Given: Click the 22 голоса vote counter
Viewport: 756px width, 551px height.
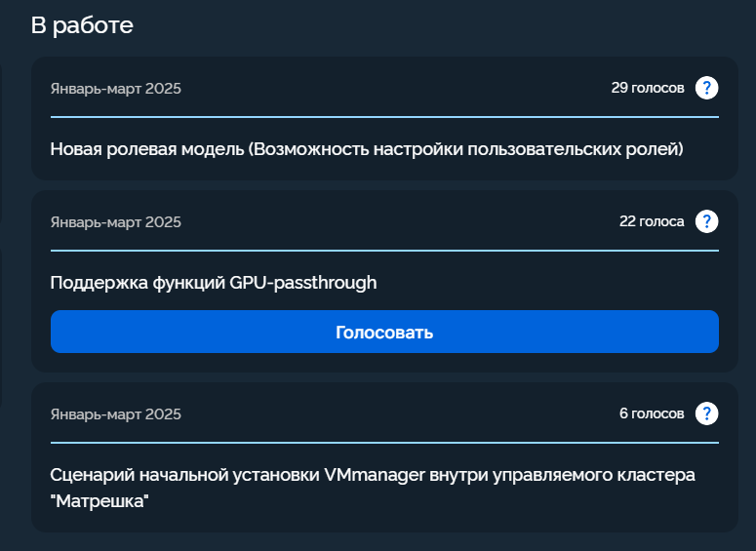Looking at the screenshot, I should pos(652,221).
